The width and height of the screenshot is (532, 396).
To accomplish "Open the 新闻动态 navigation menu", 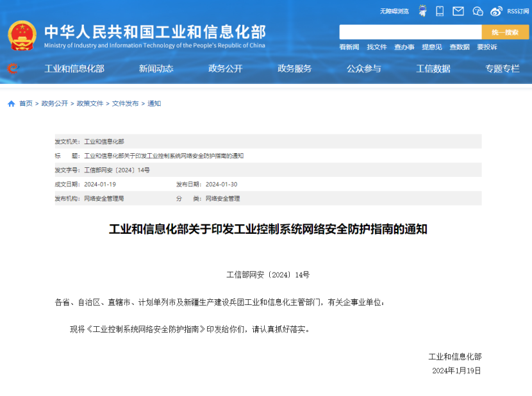I will [156, 69].
